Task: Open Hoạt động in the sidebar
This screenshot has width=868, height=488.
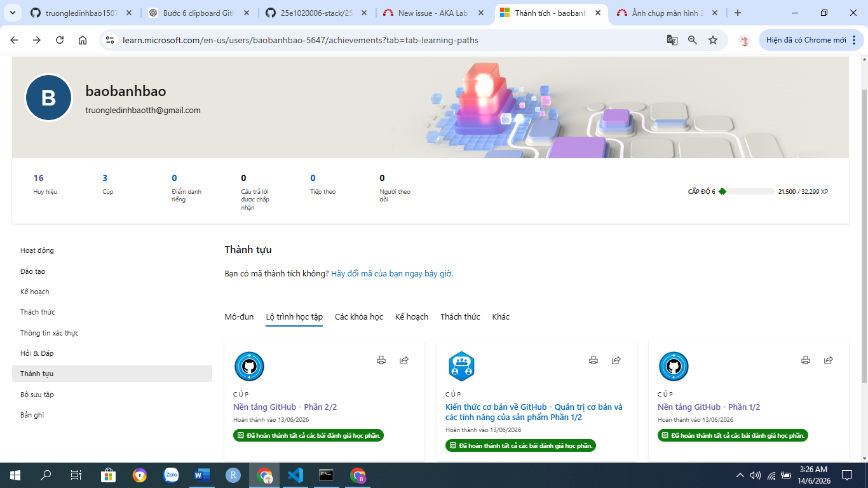Action: click(112, 250)
